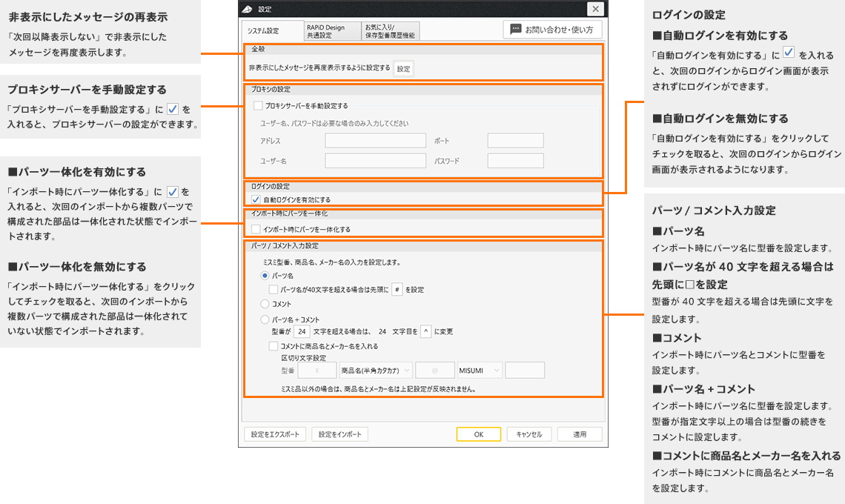Check パーツ名が40文字を超える場合 prefix option
The image size is (845, 504).
point(272,288)
